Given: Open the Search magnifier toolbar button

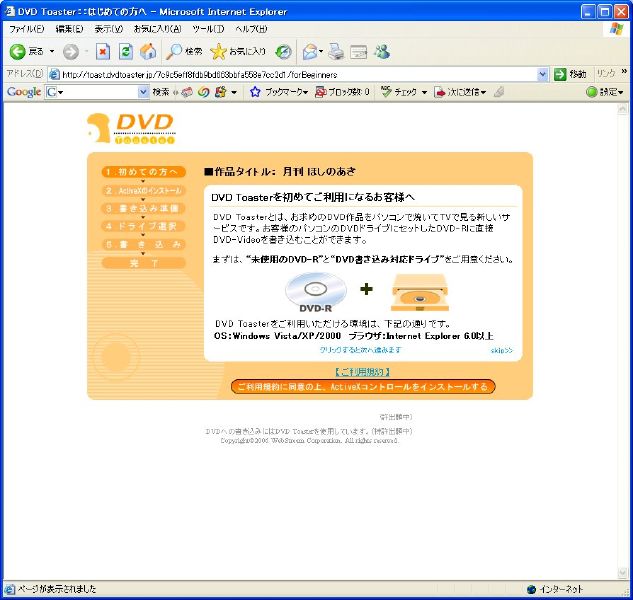Looking at the screenshot, I should click(185, 51).
